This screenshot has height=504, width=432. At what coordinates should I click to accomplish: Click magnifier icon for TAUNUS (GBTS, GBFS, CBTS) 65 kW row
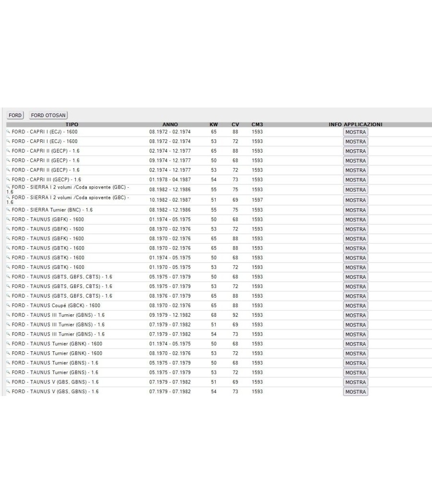[8, 296]
